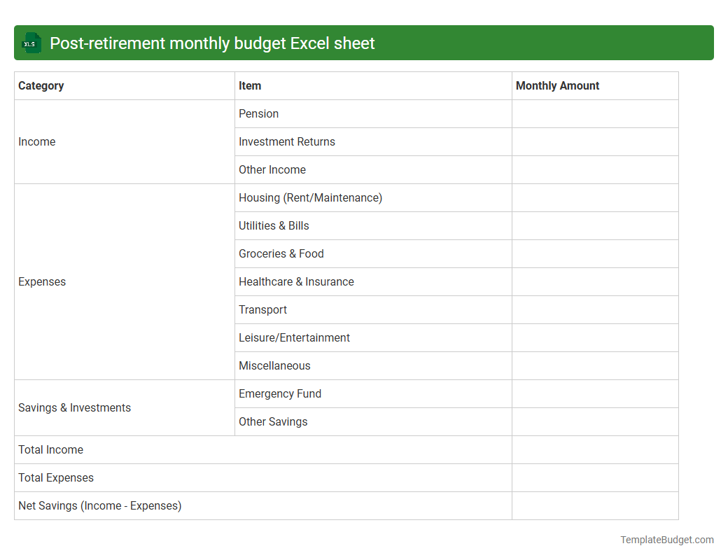Click the Healthcare & Insurance cell

[x=296, y=281]
